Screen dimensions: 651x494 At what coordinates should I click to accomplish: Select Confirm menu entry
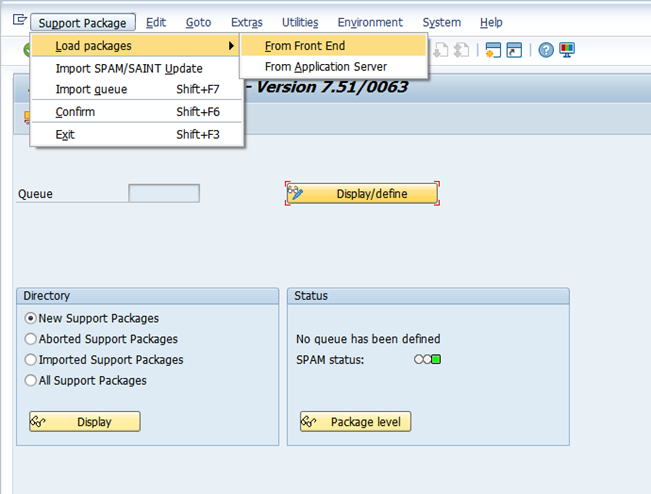137,112
